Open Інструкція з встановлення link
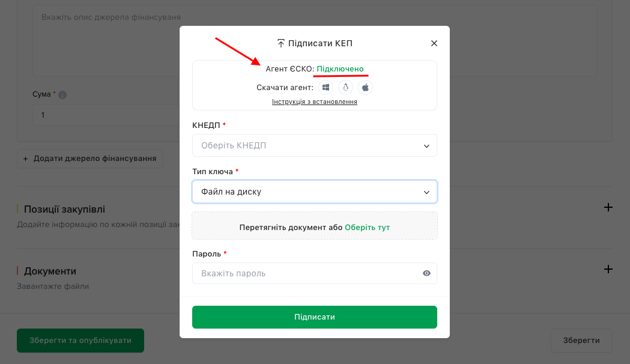Viewport: 630px width, 364px height. 315,102
